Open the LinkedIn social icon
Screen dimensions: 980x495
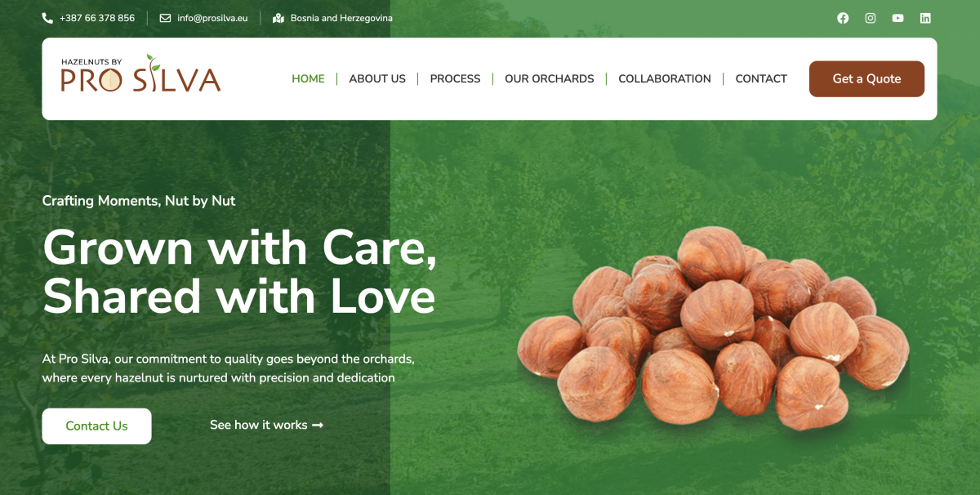point(925,18)
